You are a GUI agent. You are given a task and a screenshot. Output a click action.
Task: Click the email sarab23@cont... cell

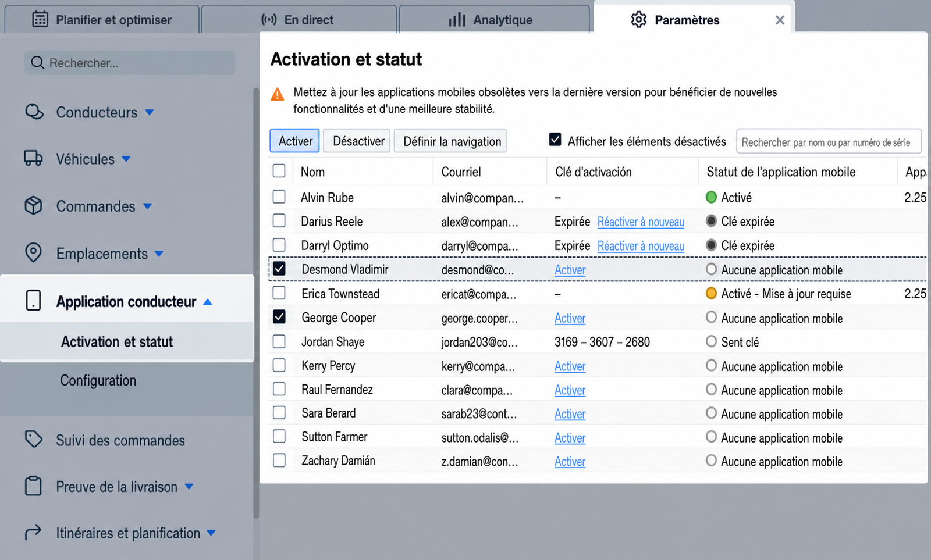[479, 413]
